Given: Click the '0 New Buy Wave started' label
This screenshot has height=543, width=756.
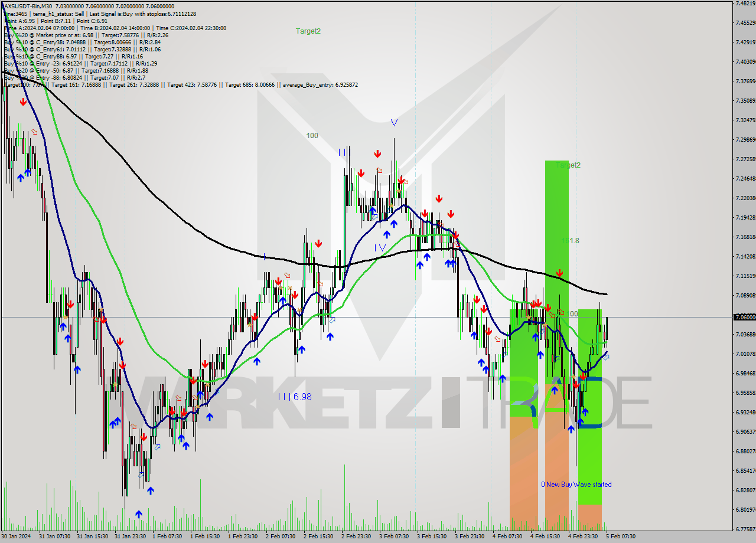Looking at the screenshot, I should 576,485.
